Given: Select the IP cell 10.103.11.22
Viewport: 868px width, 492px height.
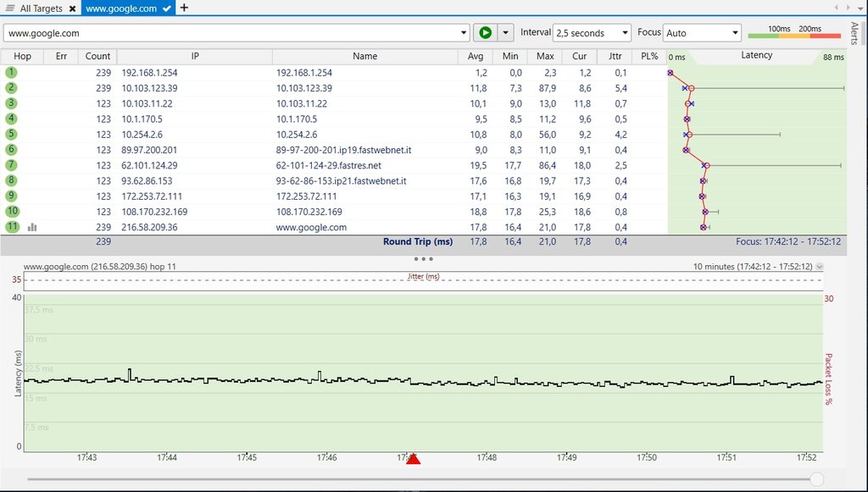Looking at the screenshot, I should point(147,103).
